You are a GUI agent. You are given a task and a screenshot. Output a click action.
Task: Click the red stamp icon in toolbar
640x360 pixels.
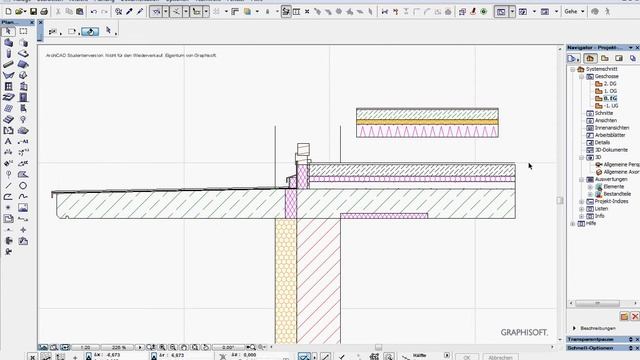[473, 12]
